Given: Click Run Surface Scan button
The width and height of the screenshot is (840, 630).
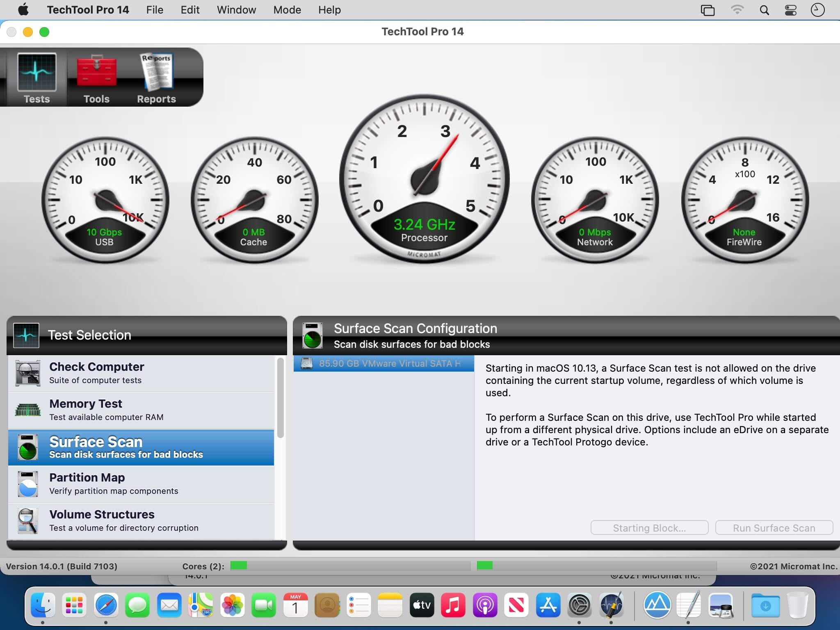Looking at the screenshot, I should pos(774,527).
